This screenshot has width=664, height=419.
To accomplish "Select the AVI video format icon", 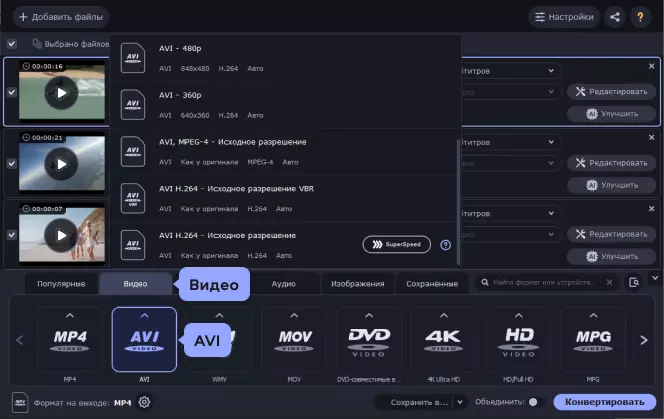I will [x=144, y=340].
